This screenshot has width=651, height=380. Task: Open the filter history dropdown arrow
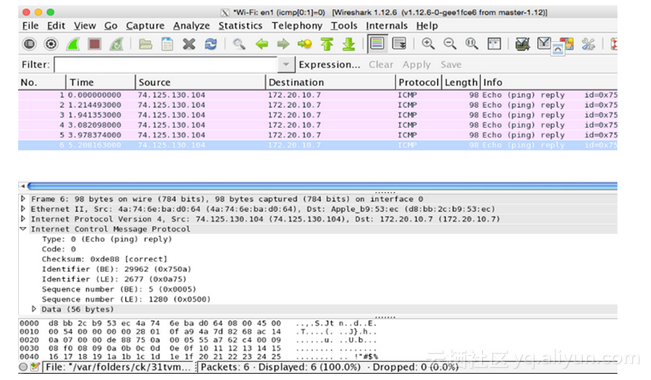[286, 65]
